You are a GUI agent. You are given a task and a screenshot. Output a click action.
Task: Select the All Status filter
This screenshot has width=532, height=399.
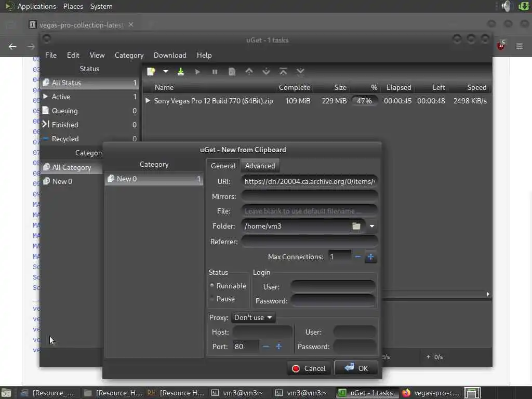pyautogui.click(x=90, y=83)
